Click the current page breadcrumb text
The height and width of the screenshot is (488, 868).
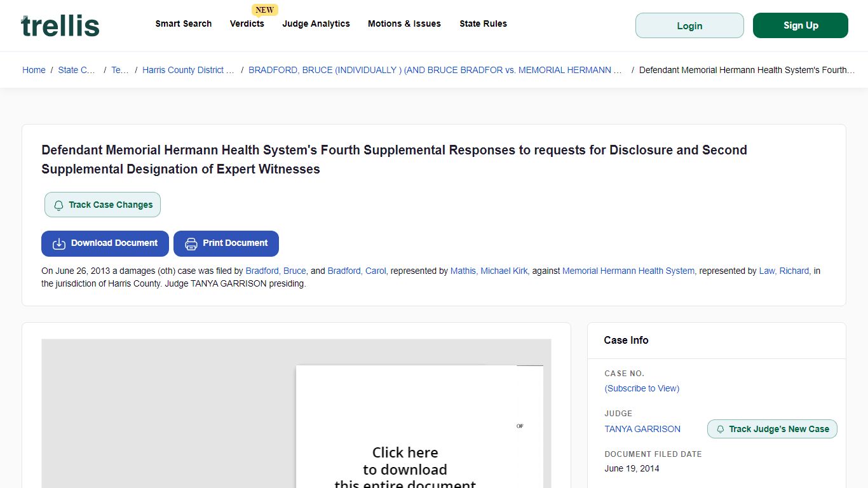(747, 70)
